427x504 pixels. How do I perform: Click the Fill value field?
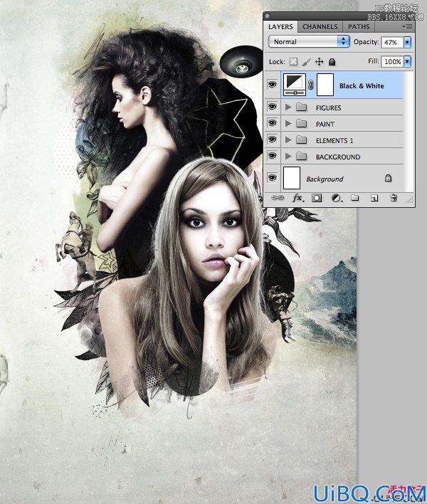[x=391, y=61]
